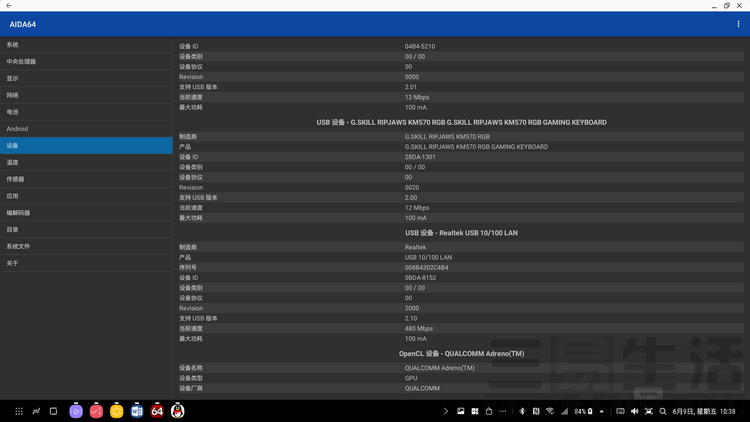750x422 pixels.
Task: Open the three-dot overflow menu in AIDA64
Action: pyautogui.click(x=739, y=24)
